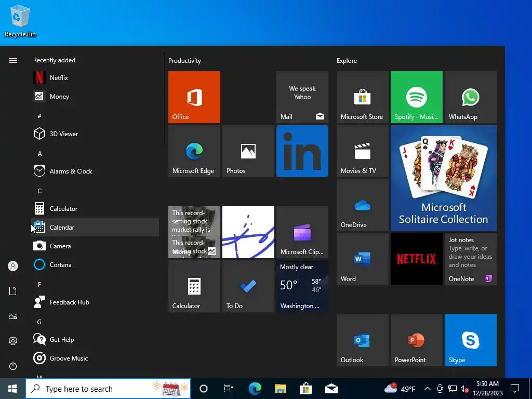Open Pictures from Start sidebar
532x399 pixels.
(x=13, y=316)
